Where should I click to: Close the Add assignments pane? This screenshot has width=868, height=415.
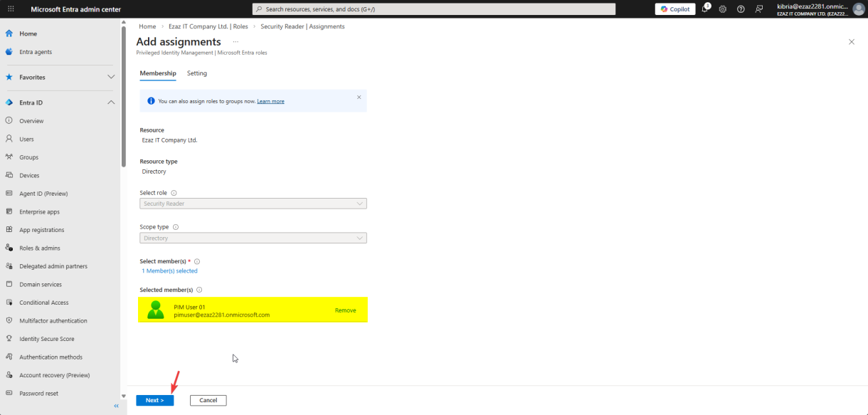(852, 42)
